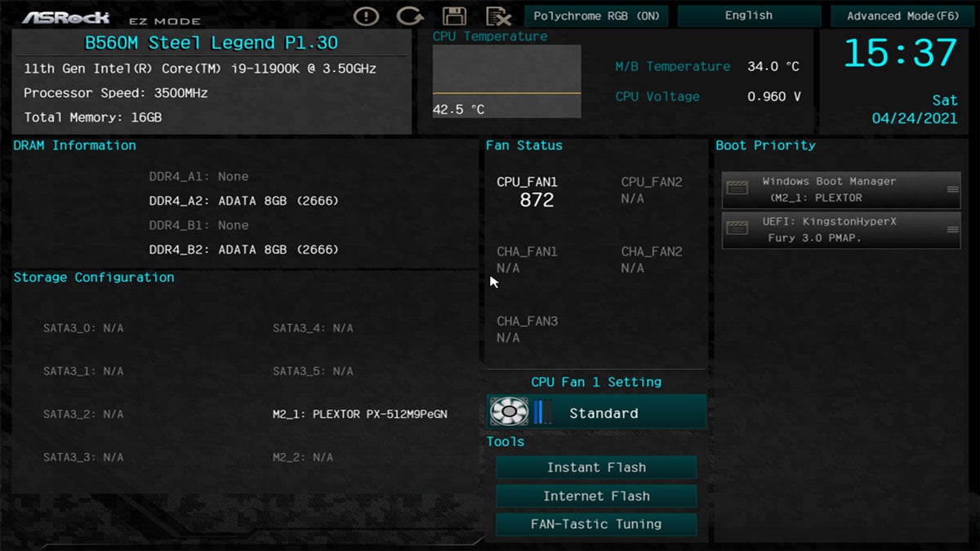Change the CPU Fan 1 Standard mode

[x=604, y=413]
